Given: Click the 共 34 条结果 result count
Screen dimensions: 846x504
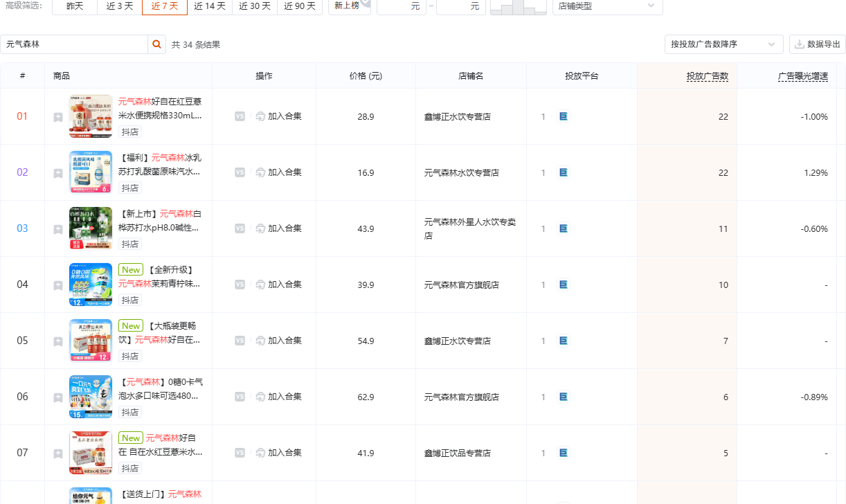Looking at the screenshot, I should point(196,45).
